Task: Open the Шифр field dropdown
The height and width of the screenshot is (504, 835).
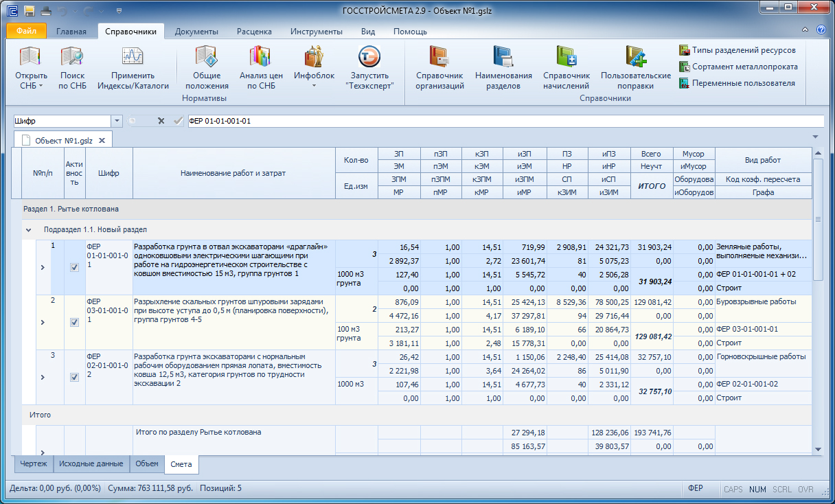Action: [117, 121]
